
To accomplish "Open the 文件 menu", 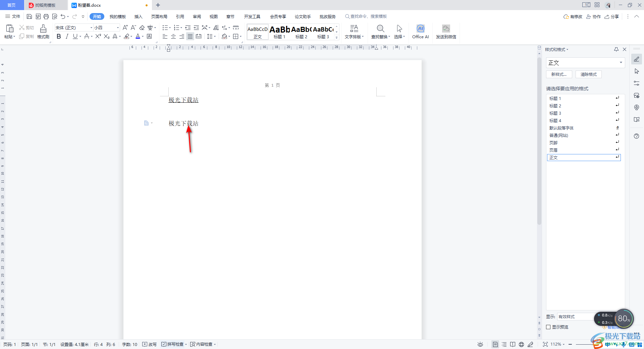I will tap(13, 16).
